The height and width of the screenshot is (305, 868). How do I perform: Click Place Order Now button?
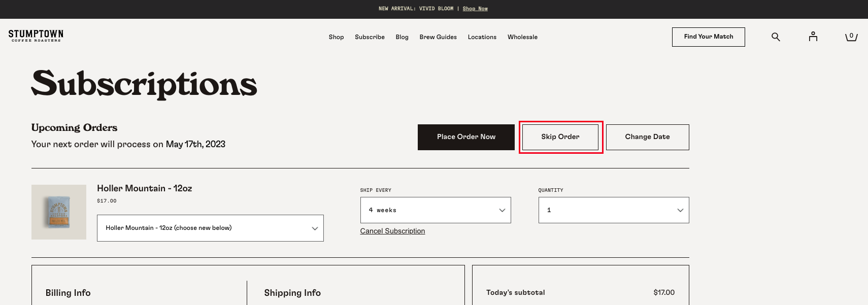[466, 137]
